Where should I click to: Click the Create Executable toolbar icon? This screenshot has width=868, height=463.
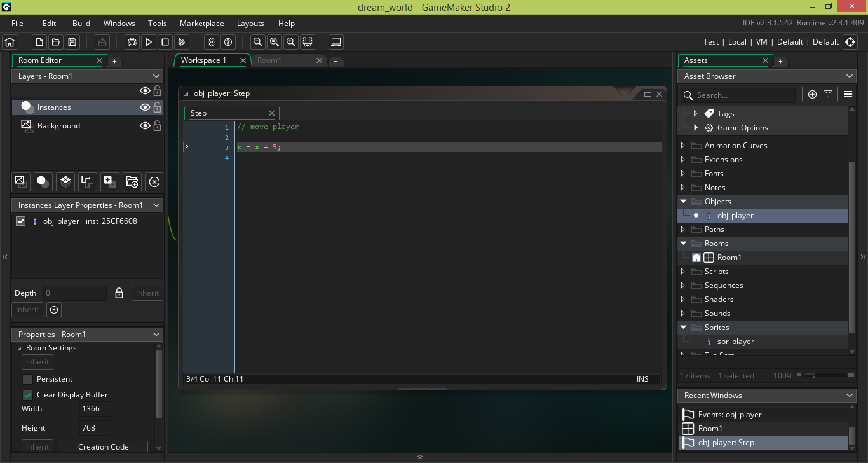click(102, 42)
